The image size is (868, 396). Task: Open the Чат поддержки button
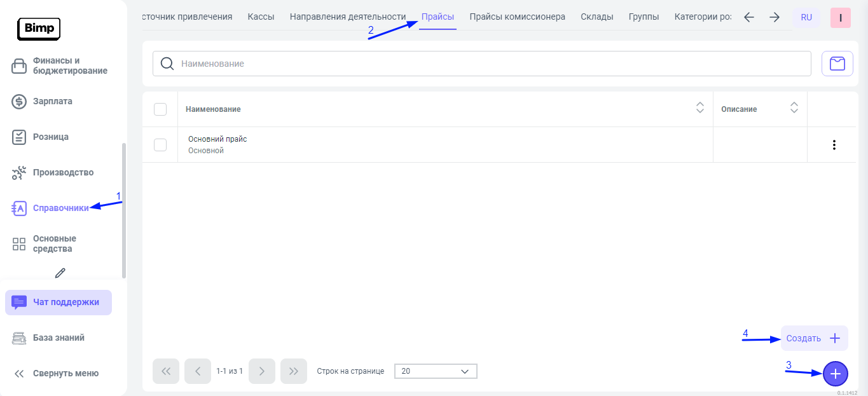coord(59,303)
